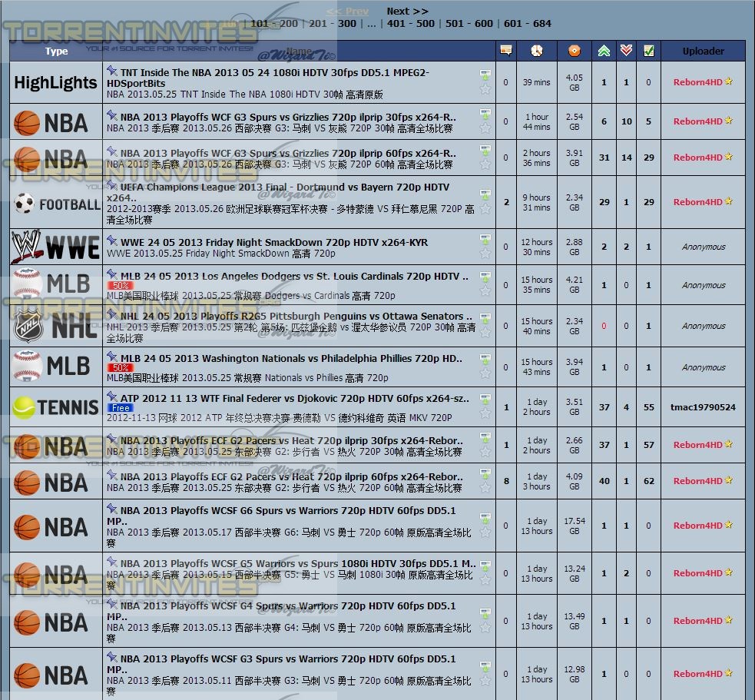View 8 comments on Pacers vs Heat 60fps
The image size is (755, 700).
(x=506, y=481)
